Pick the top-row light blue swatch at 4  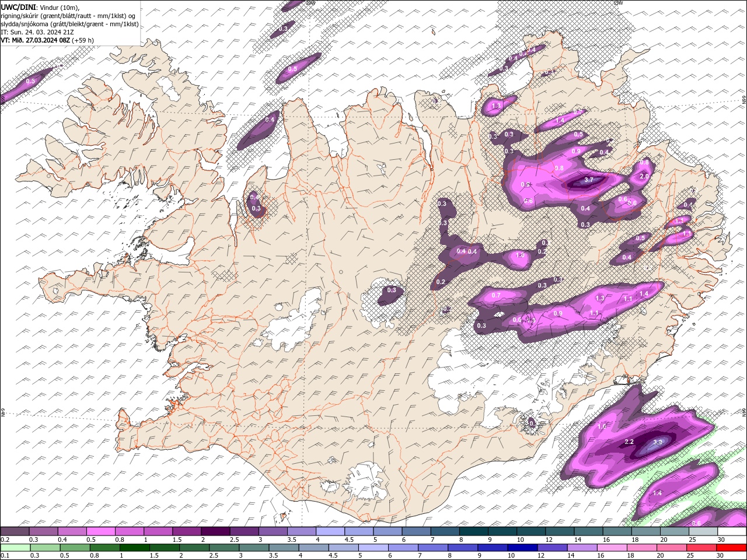(x=330, y=531)
